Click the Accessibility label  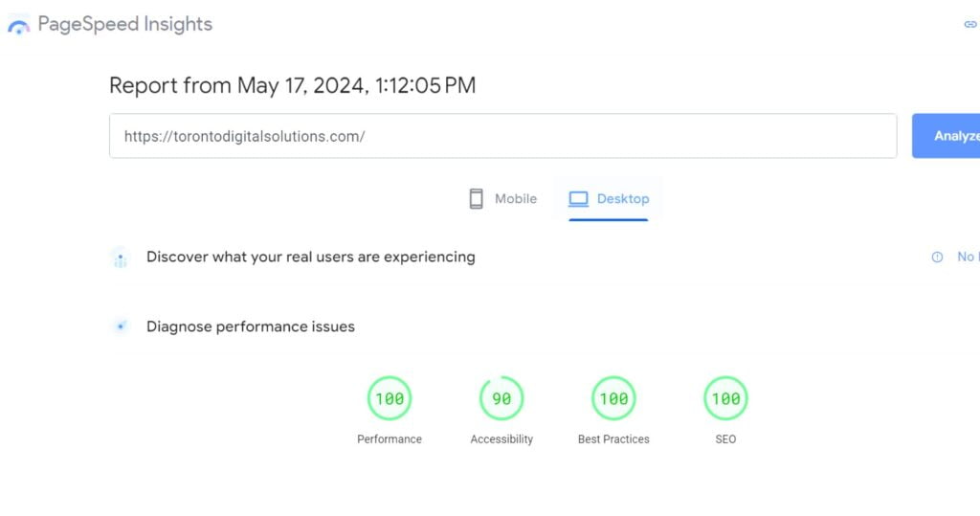coord(501,439)
